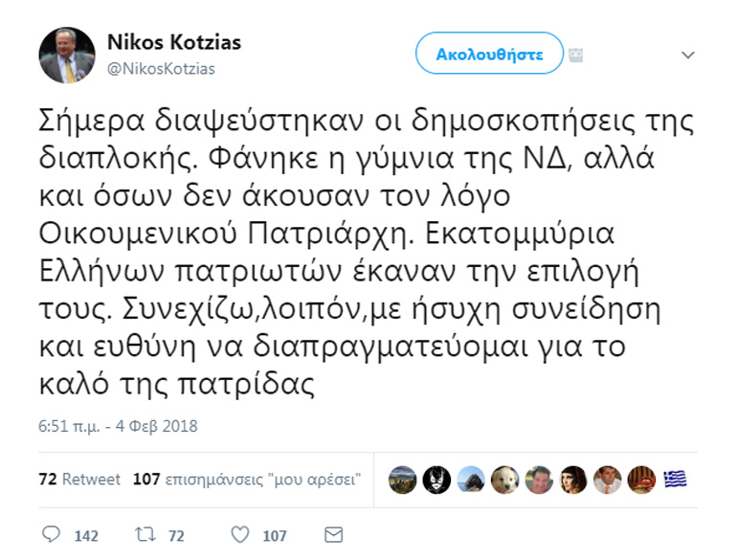This screenshot has width=737, height=560.
Task: Click the Greek flag liker avatar
Action: pos(676,480)
